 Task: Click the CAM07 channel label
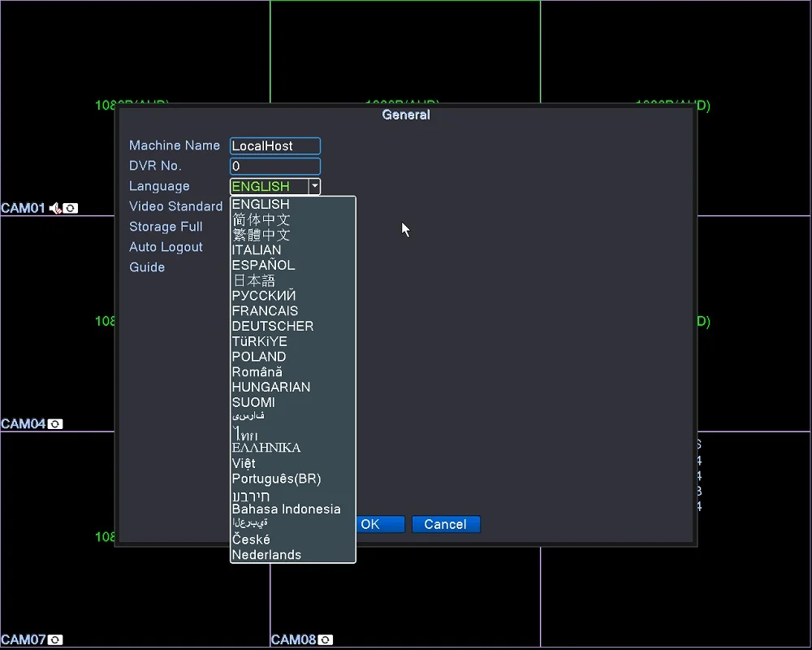(x=24, y=639)
